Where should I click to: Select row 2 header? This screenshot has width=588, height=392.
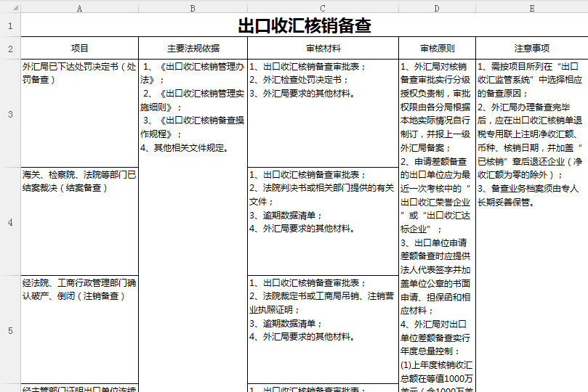10,49
